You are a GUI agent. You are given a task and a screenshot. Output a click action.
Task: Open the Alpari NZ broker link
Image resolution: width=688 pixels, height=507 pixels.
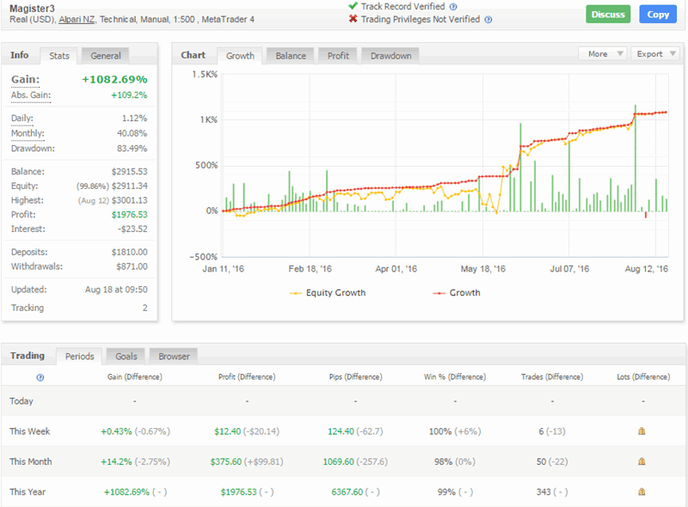point(76,19)
